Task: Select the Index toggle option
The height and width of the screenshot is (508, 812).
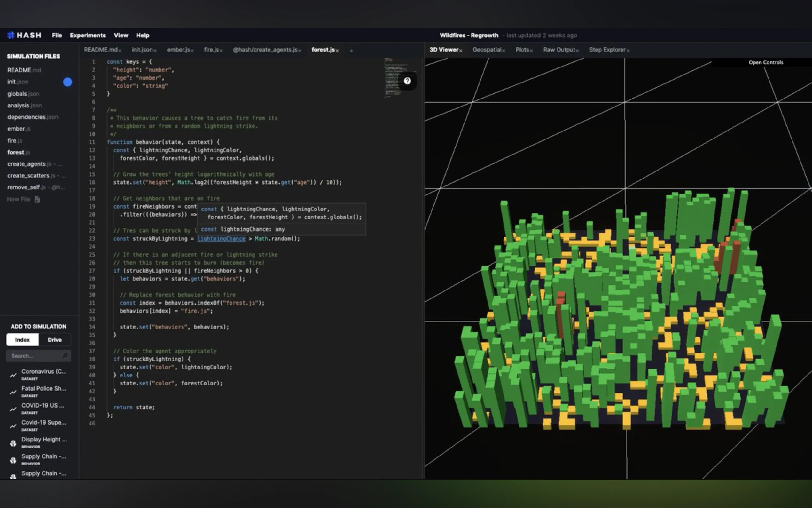Action: tap(22, 340)
